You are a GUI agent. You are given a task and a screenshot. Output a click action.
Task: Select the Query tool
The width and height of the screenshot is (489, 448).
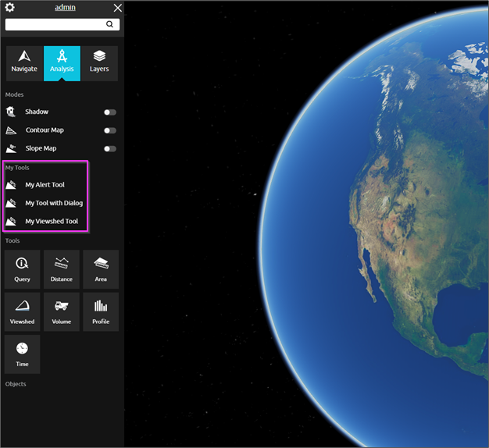point(22,269)
